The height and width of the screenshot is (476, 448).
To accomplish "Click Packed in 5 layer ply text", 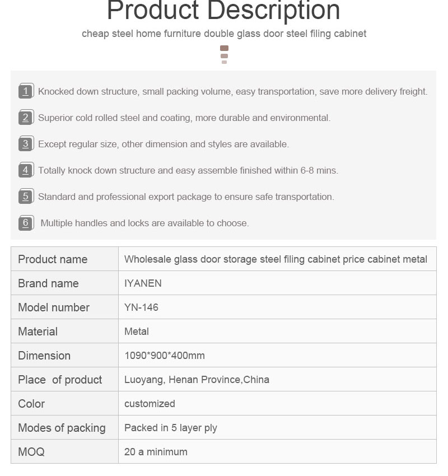I will pos(171,428).
